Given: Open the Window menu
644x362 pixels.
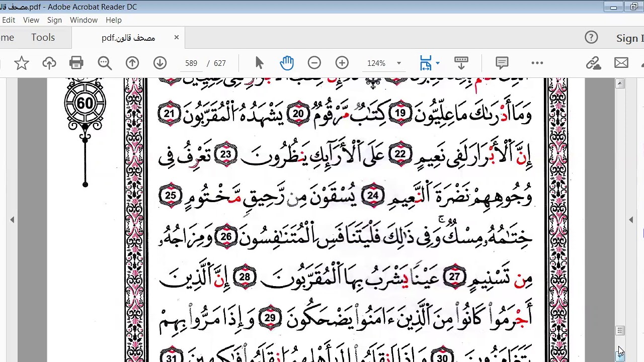Looking at the screenshot, I should tap(84, 20).
